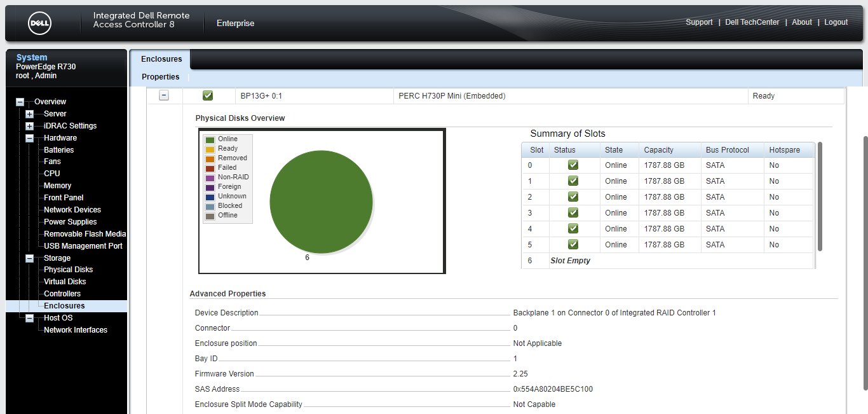
Task: Select Overview in the navigation tree
Action: pyautogui.click(x=50, y=102)
